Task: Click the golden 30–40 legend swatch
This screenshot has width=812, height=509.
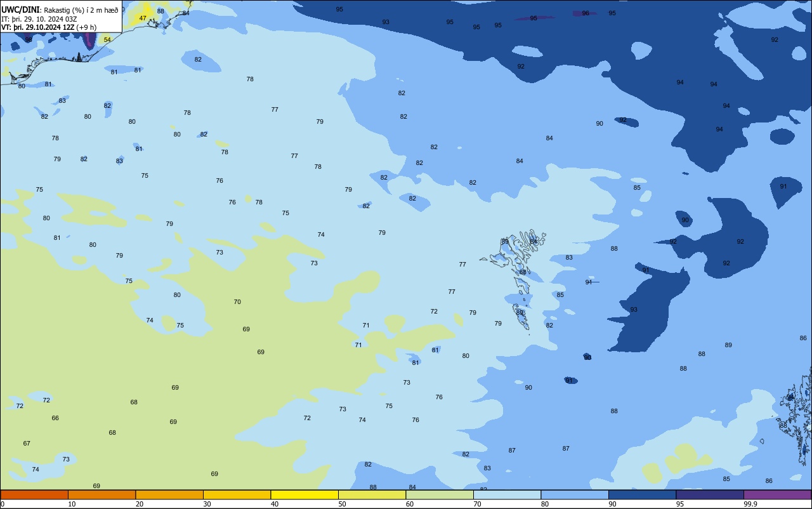Action: 237,494
